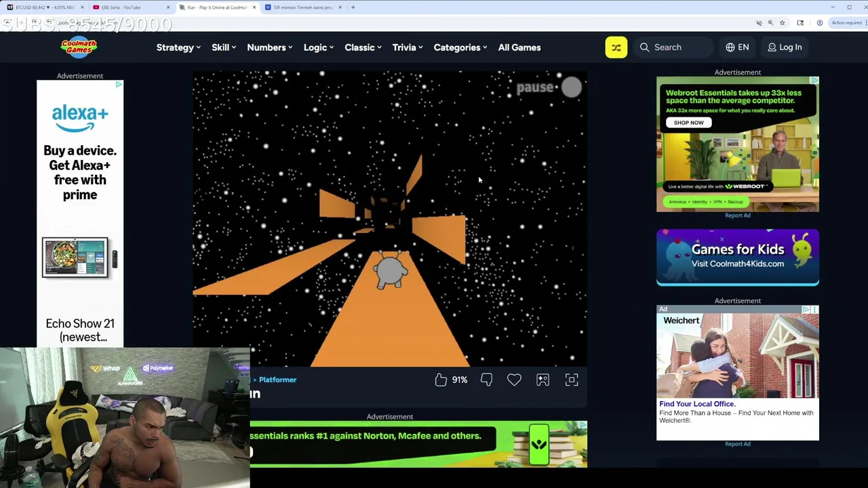Click the Webroot bottom banner ad

click(418, 444)
